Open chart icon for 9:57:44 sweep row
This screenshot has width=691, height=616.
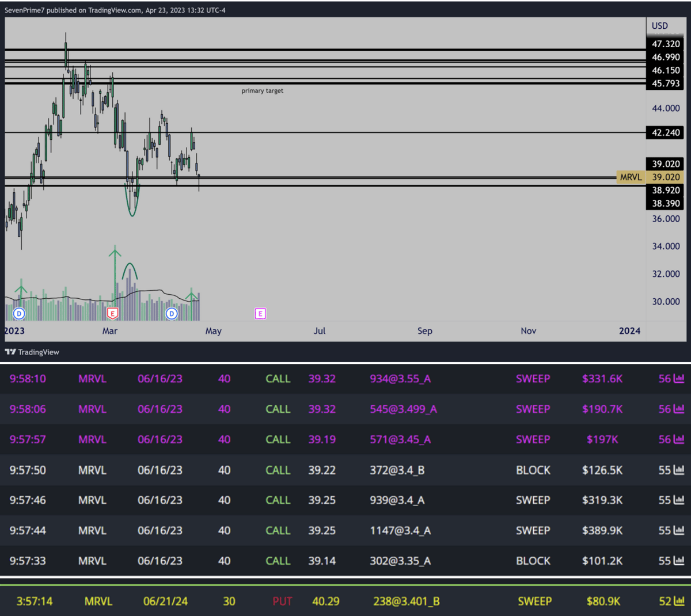679,531
